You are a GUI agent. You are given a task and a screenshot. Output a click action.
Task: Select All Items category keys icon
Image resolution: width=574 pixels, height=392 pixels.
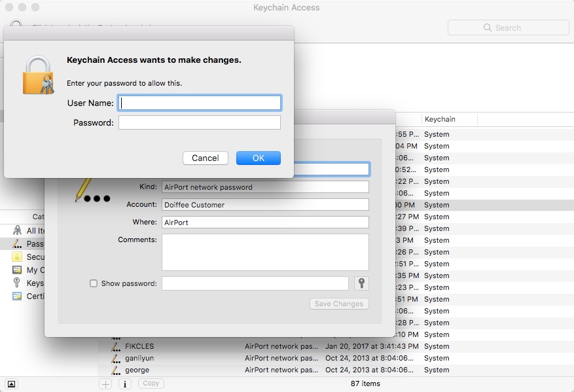tap(17, 230)
